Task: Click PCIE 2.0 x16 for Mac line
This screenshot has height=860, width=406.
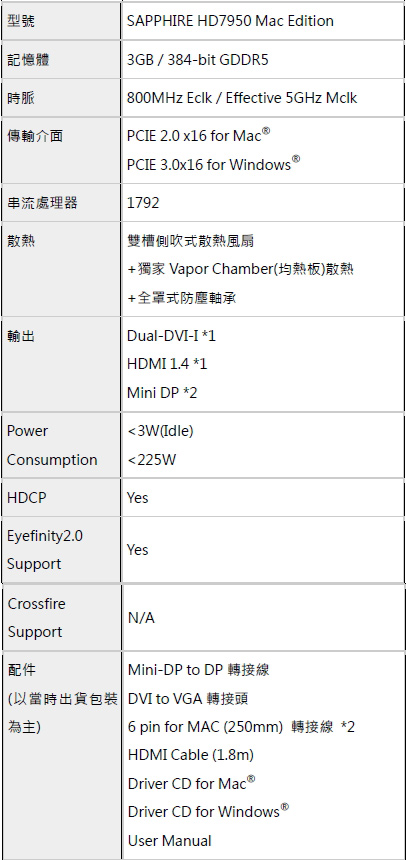Action: (x=200, y=135)
